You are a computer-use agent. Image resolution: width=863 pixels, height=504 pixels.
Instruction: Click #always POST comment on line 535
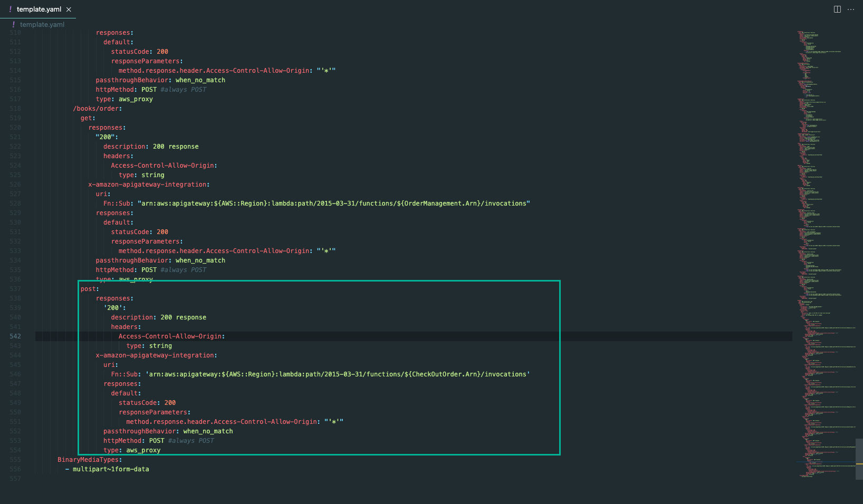tap(184, 270)
